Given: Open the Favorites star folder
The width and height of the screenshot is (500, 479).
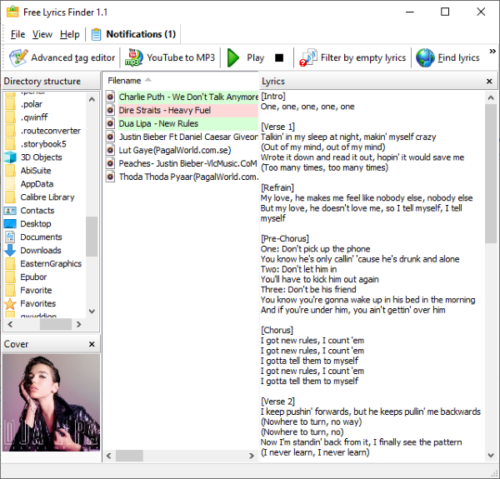Looking at the screenshot, I should (38, 304).
